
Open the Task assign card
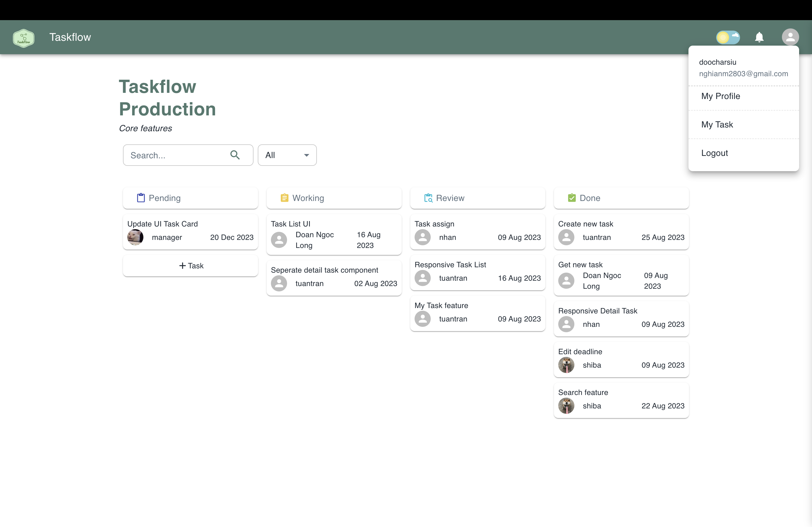tap(478, 232)
